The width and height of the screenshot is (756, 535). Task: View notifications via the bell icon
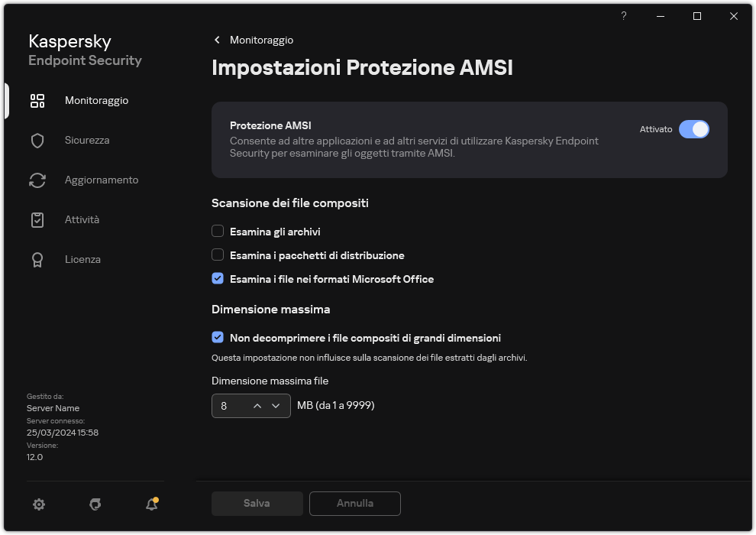(151, 504)
